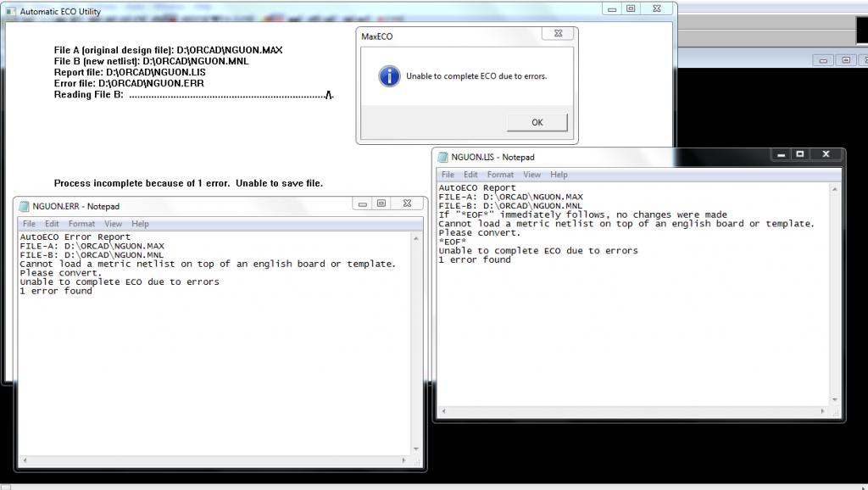
Task: Click 'Unable to complete ECO' line in NGUON.LIS Notepad
Action: tap(538, 251)
